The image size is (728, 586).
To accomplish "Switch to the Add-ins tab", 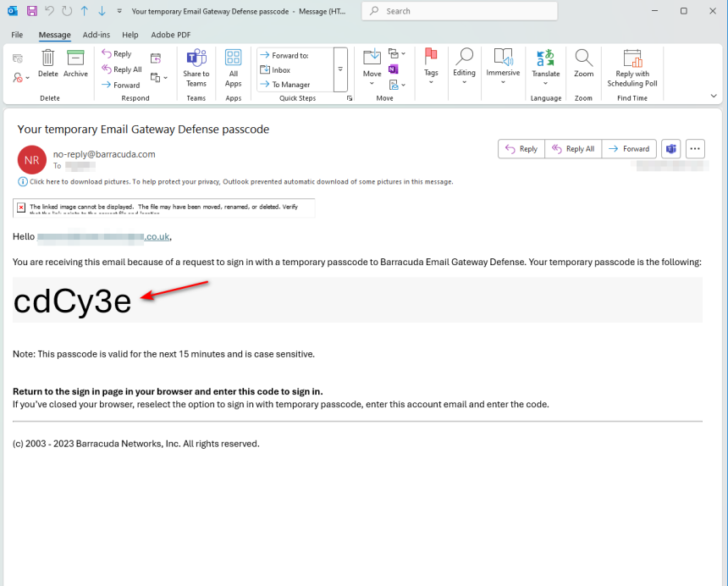I will pos(96,35).
